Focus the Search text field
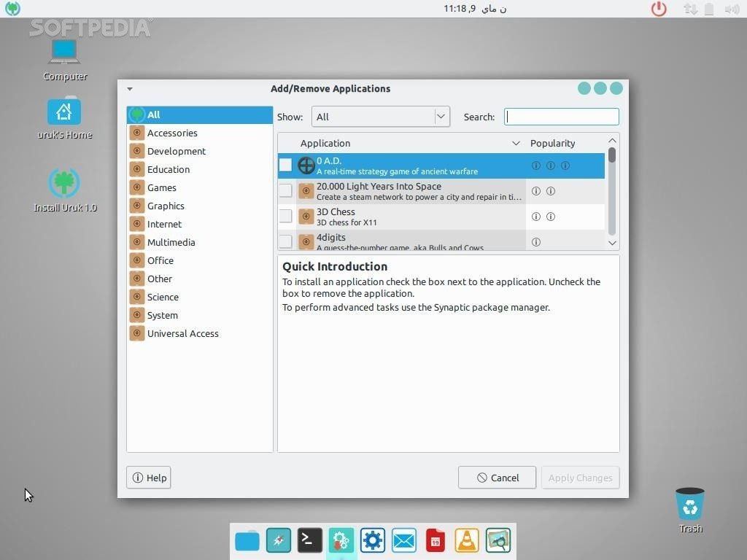Screen dimensions: 747x560 (562, 117)
